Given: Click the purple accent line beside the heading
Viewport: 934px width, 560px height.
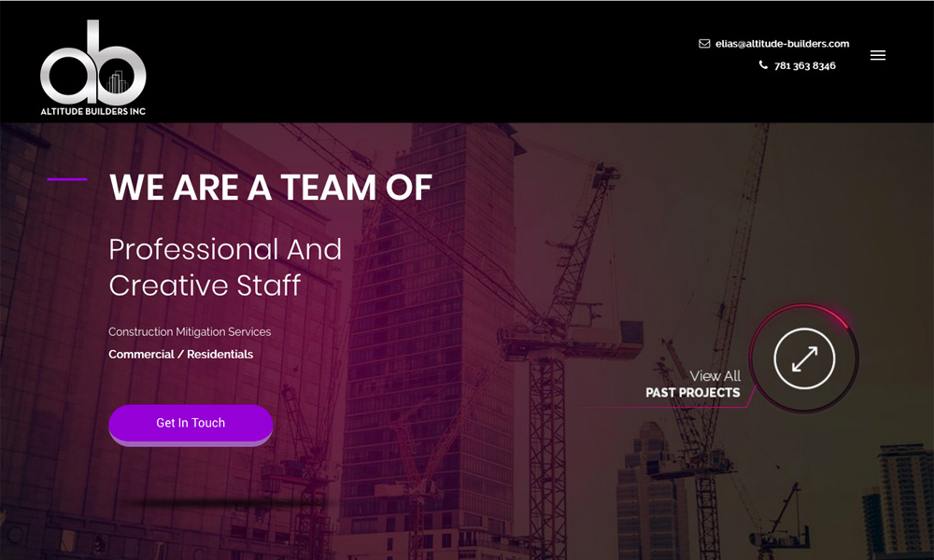Looking at the screenshot, I should click(x=66, y=179).
